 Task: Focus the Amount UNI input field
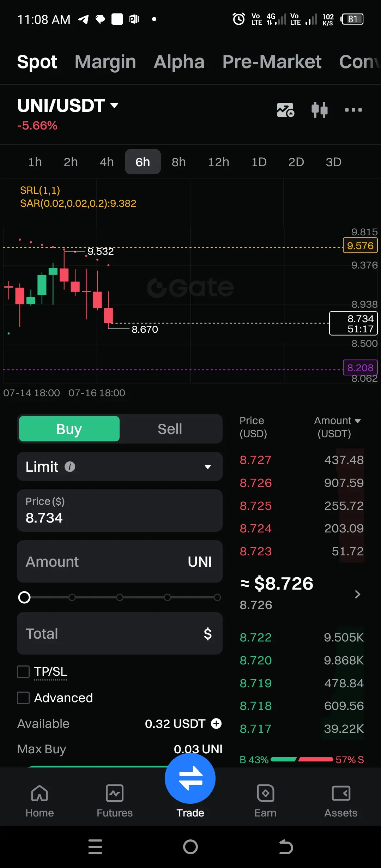(120, 561)
